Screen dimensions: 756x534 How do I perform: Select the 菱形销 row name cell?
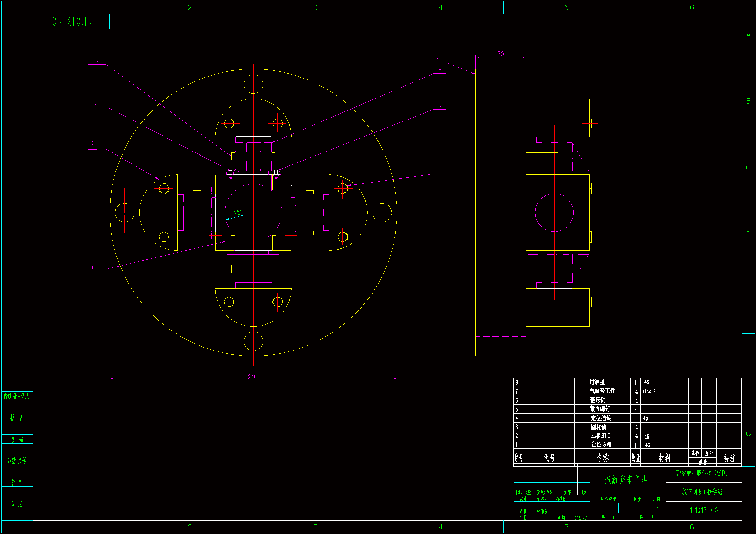[598, 400]
